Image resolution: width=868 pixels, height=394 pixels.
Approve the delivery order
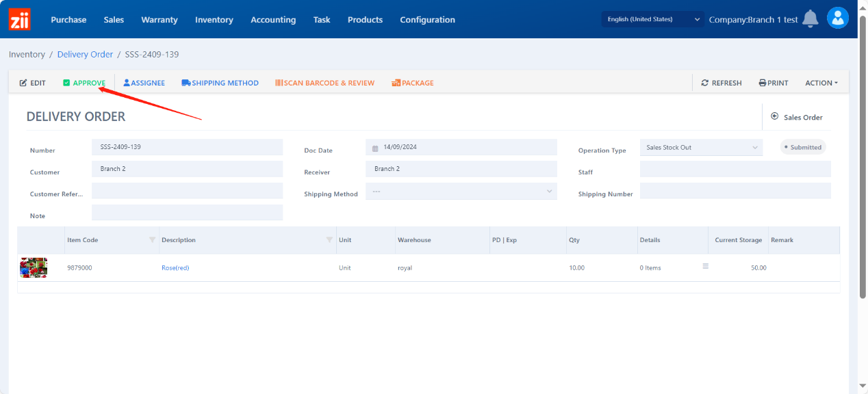pyautogui.click(x=84, y=83)
